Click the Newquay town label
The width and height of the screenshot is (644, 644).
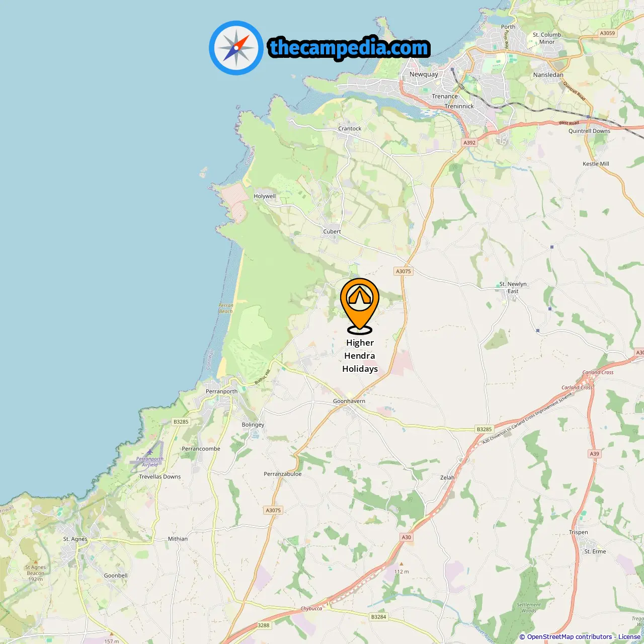click(x=424, y=74)
